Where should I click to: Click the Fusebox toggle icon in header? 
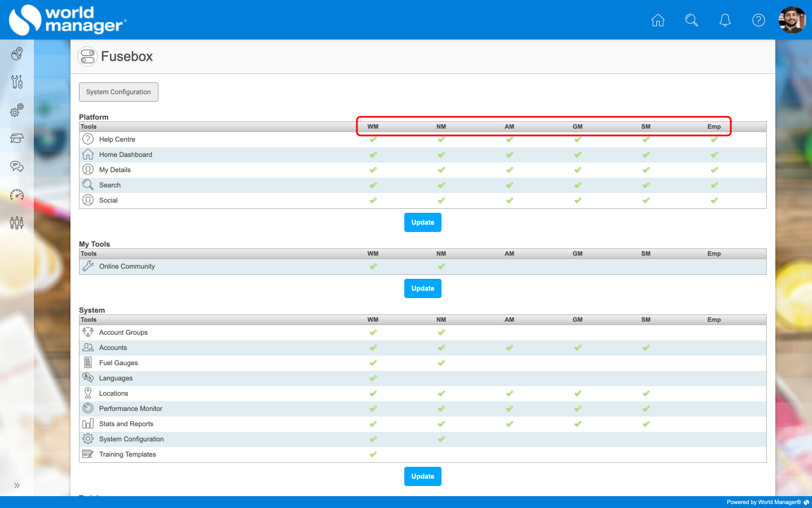[87, 56]
